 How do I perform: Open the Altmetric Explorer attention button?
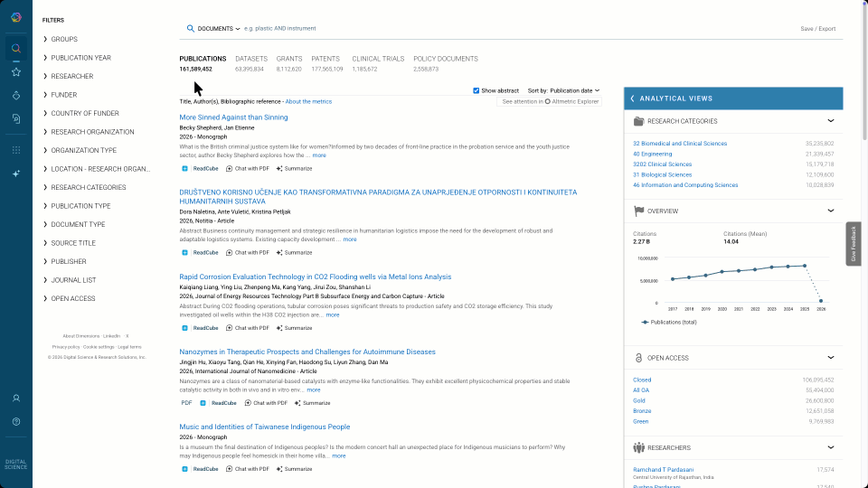pos(549,102)
